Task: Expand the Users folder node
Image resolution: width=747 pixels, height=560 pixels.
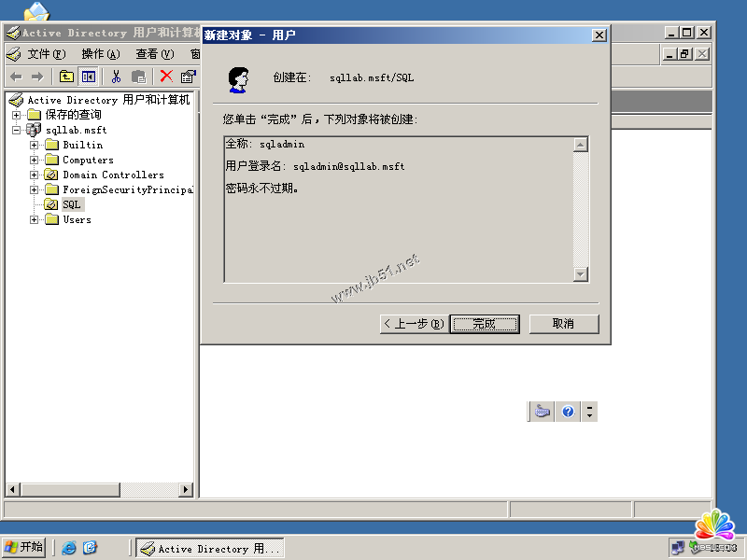Action: [x=35, y=219]
